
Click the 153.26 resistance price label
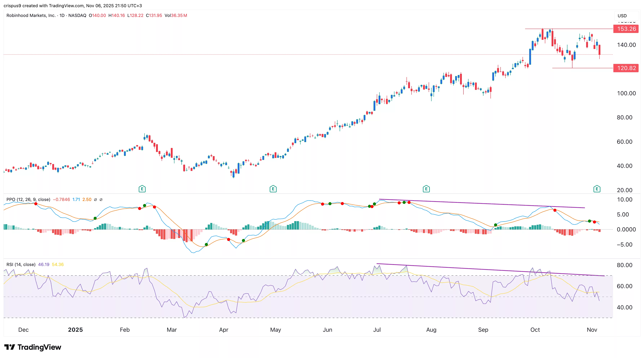point(626,29)
